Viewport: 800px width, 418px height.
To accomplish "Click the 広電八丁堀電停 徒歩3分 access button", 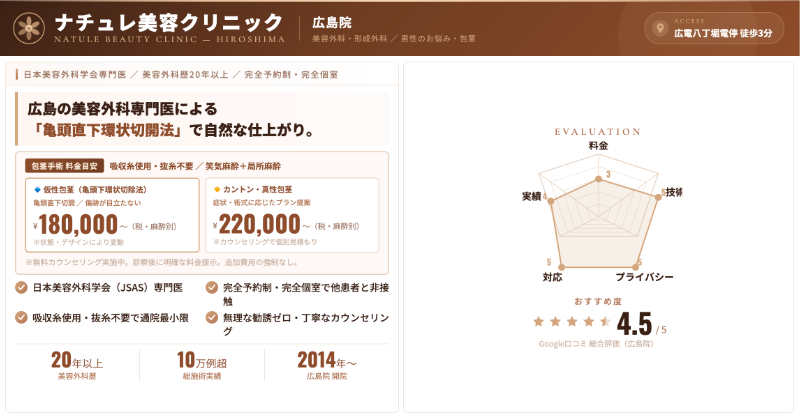I will (714, 28).
